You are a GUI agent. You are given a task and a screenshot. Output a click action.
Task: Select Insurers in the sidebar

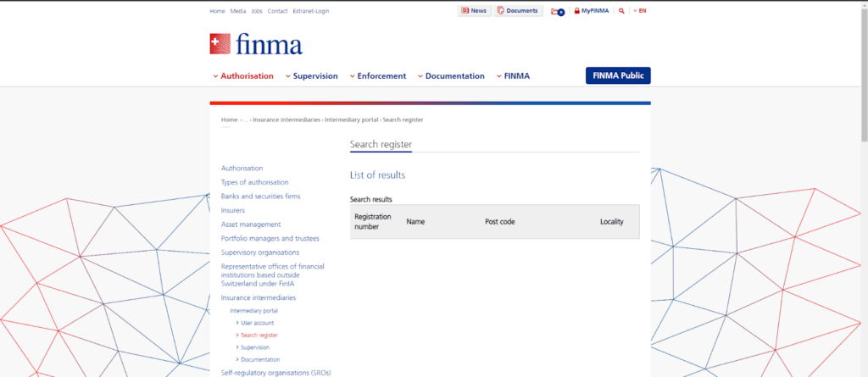(x=232, y=210)
